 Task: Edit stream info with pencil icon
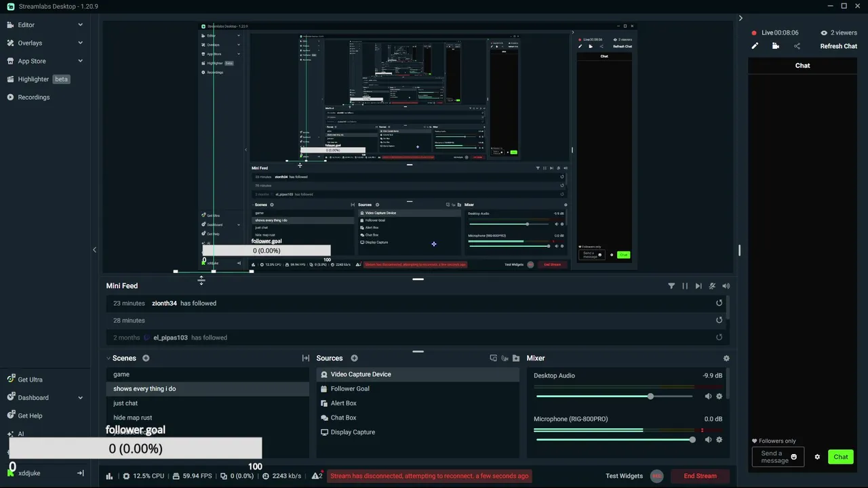point(755,46)
